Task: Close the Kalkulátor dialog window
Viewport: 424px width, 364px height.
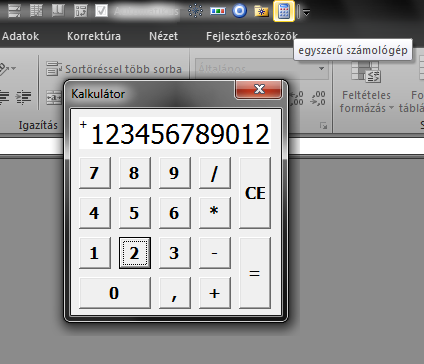Action: (x=259, y=89)
